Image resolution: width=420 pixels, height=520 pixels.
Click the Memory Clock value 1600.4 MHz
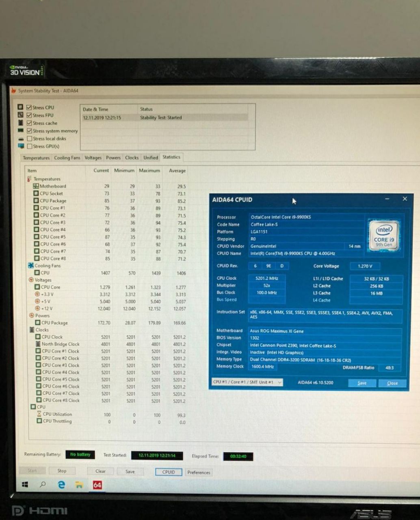(x=262, y=366)
